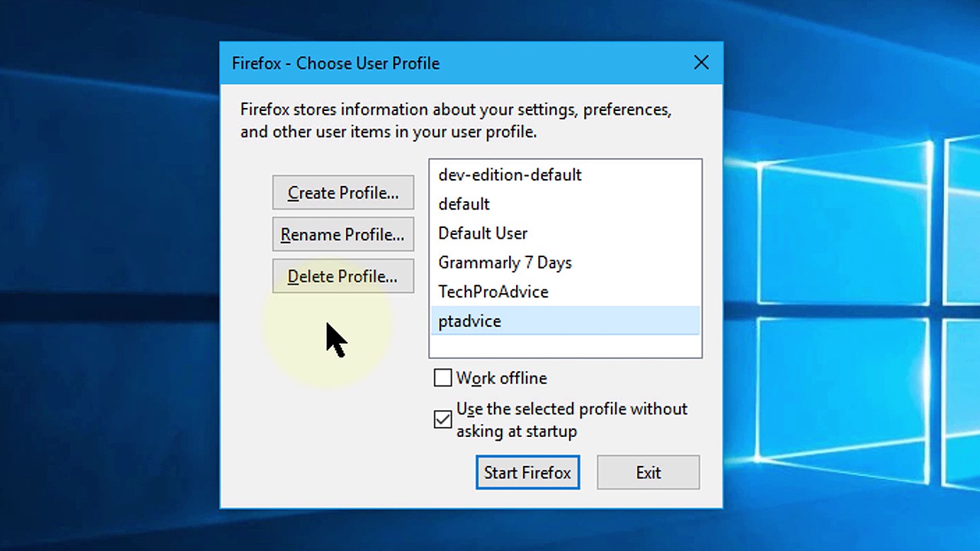Uncheck Use the selected profile without asking
This screenshot has width=980, height=551.
443,419
